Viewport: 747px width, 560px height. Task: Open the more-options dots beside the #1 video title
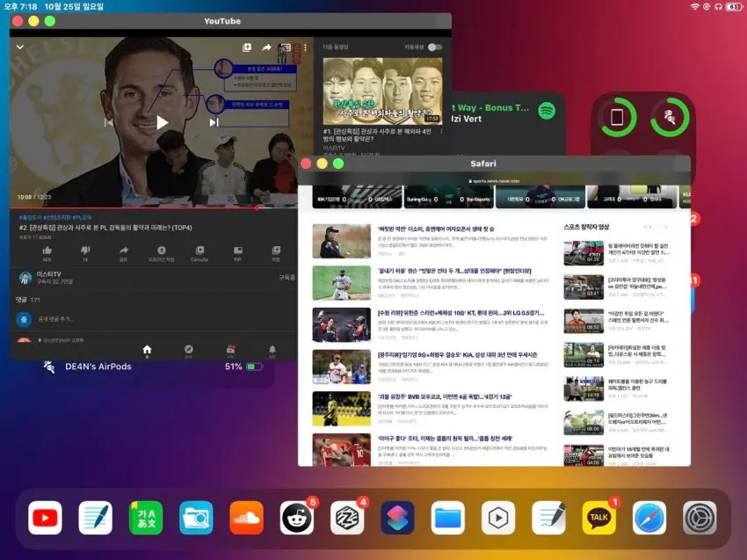coord(441,132)
